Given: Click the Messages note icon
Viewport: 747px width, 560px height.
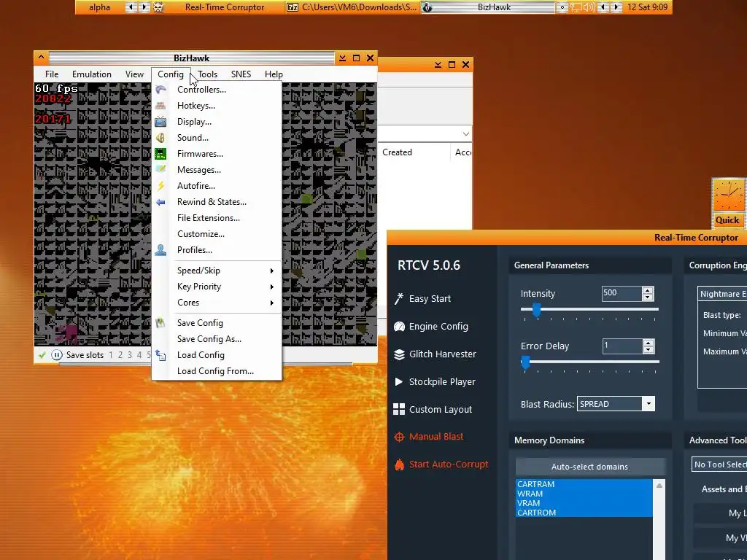Looking at the screenshot, I should pyautogui.click(x=160, y=169).
